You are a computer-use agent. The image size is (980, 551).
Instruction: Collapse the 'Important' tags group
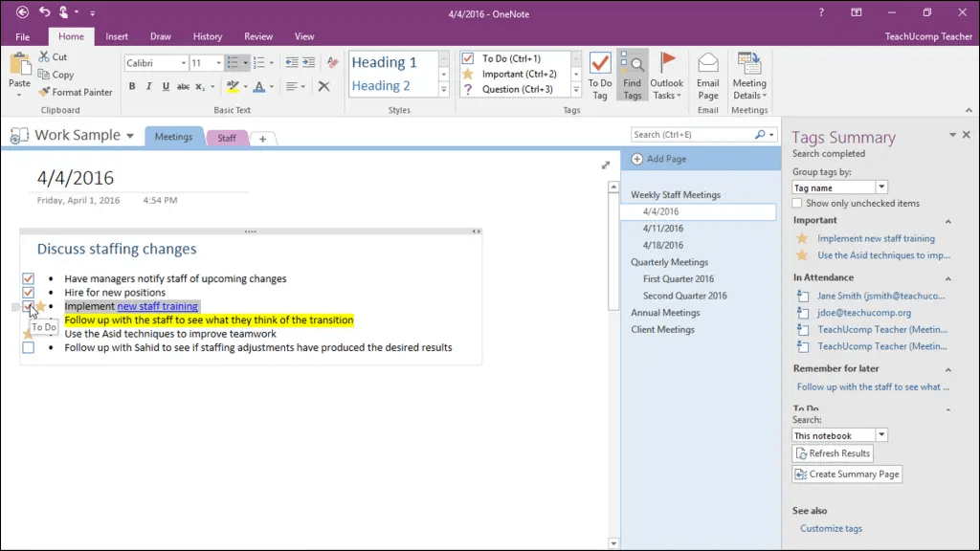[949, 220]
